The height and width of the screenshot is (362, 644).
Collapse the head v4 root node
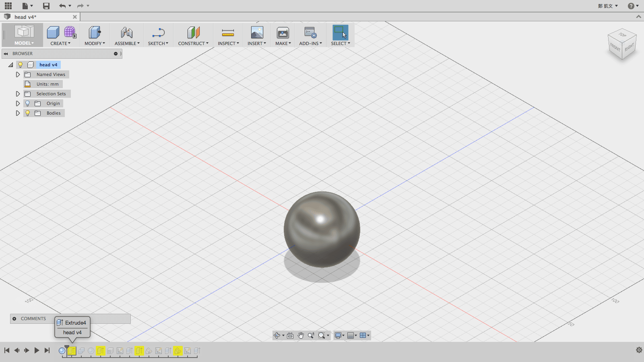pyautogui.click(x=11, y=65)
